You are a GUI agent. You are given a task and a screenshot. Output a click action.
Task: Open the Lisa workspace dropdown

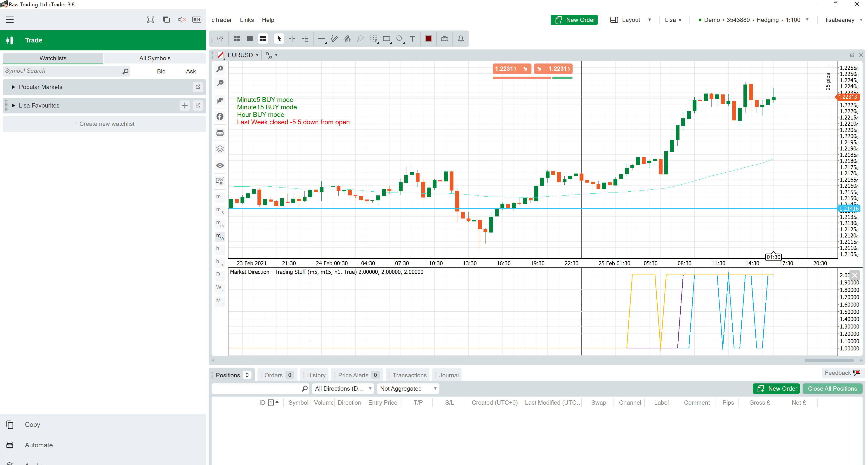point(673,20)
